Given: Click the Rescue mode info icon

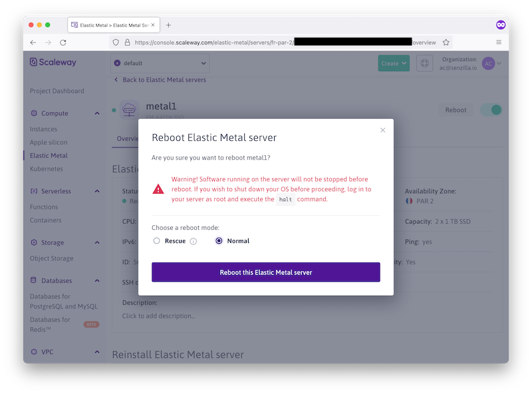Looking at the screenshot, I should [x=193, y=241].
